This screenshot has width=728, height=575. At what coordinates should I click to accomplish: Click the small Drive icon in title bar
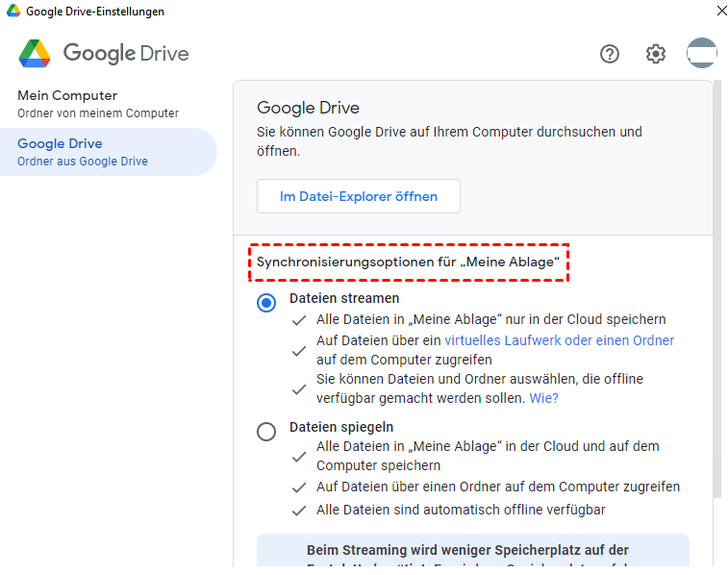pos(13,12)
